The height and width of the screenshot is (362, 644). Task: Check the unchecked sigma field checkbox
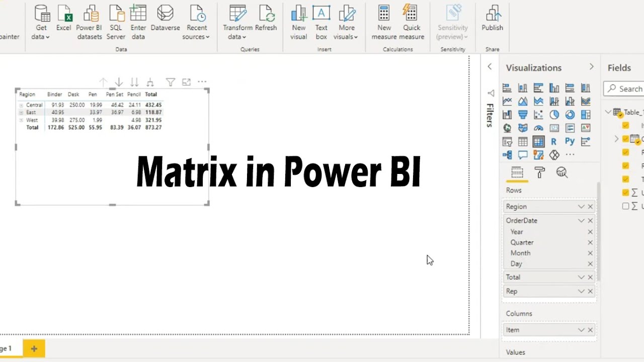(x=625, y=206)
